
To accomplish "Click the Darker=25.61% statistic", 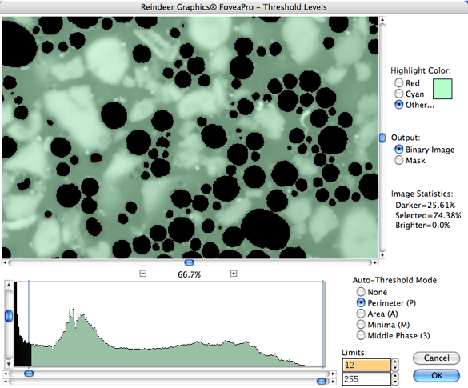I will point(425,205).
